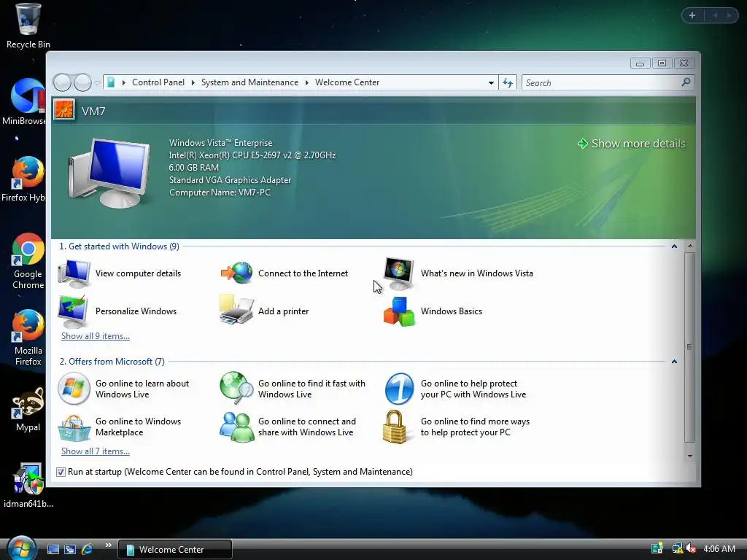The image size is (747, 560).
Task: Collapse Offers from Microsoft section
Action: tap(674, 362)
